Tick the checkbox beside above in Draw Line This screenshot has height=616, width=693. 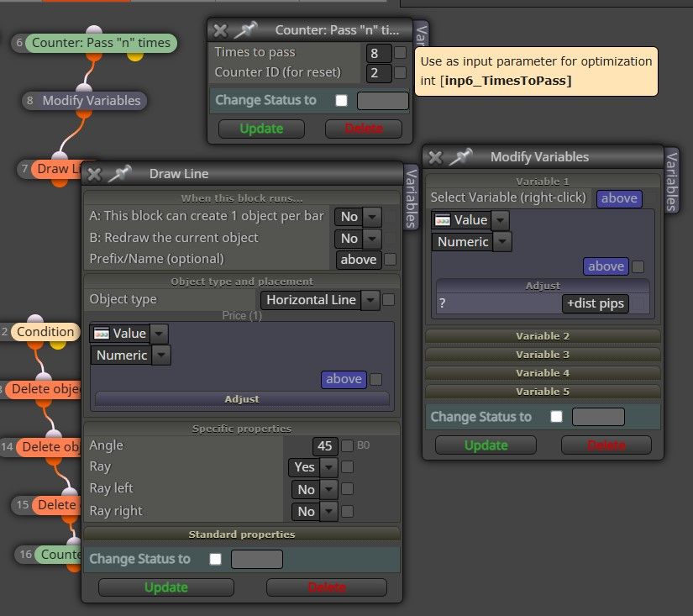point(376,379)
